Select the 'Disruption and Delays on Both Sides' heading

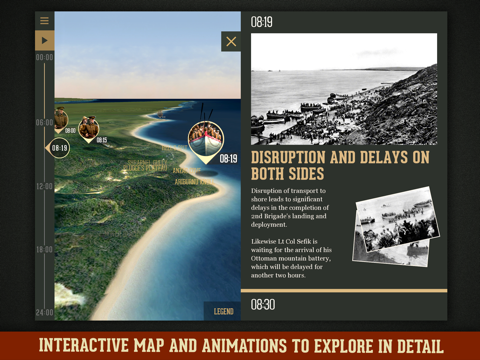(x=340, y=165)
